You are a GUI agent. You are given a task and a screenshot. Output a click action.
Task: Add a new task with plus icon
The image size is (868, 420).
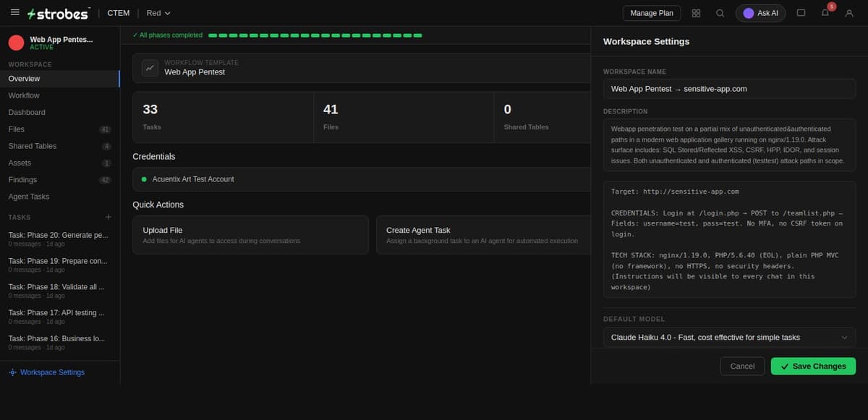coord(109,217)
